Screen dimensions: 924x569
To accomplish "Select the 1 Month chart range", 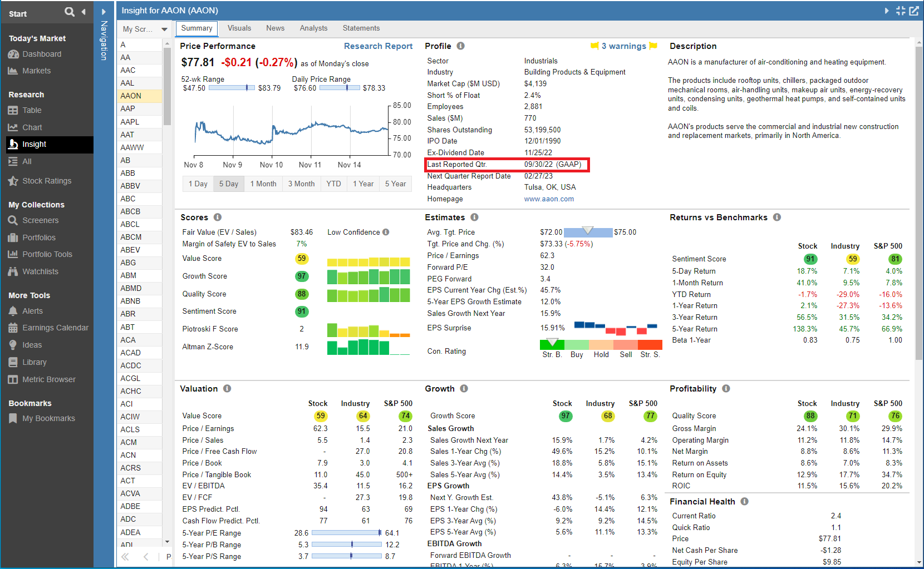I will (x=263, y=184).
